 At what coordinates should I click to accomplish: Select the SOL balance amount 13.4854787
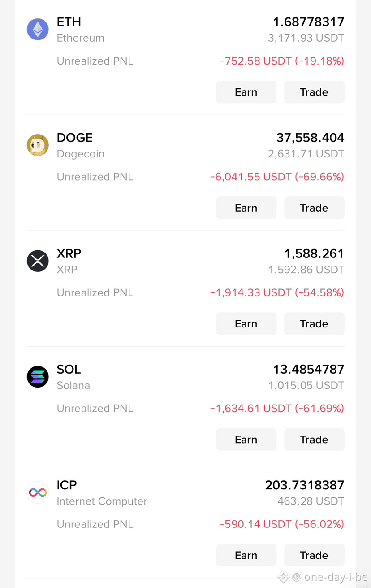309,369
